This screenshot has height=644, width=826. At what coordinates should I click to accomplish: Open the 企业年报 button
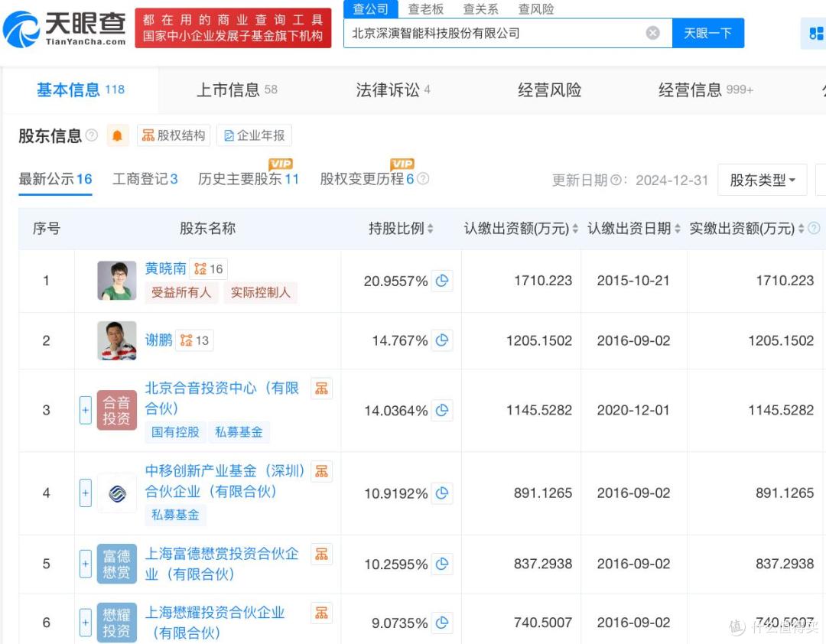coord(255,135)
